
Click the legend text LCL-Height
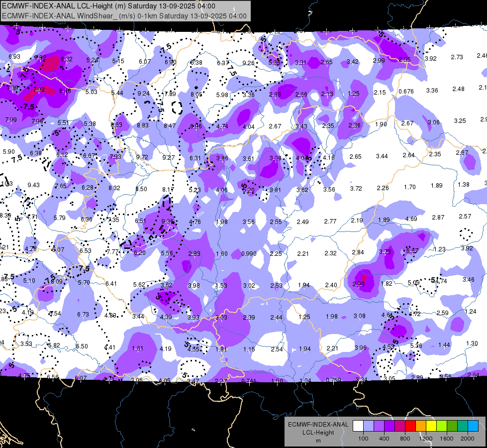pos(318,433)
